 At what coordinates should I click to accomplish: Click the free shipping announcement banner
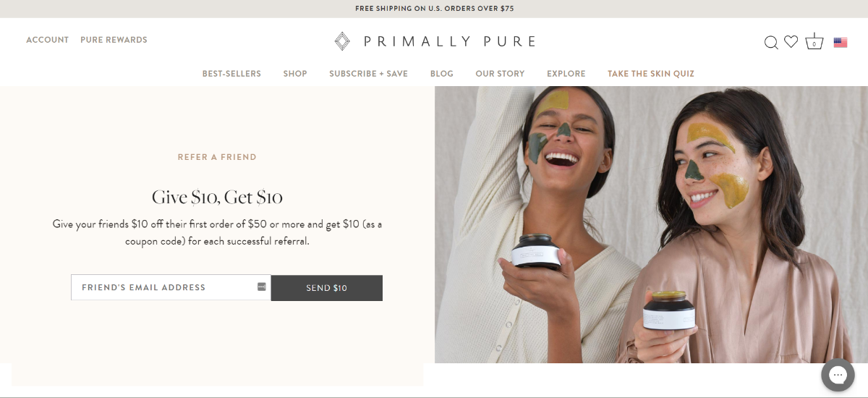[434, 9]
